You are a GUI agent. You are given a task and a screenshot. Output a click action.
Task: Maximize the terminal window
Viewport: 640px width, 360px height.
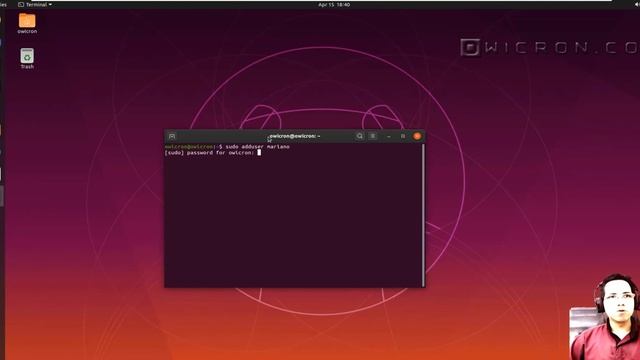402,136
